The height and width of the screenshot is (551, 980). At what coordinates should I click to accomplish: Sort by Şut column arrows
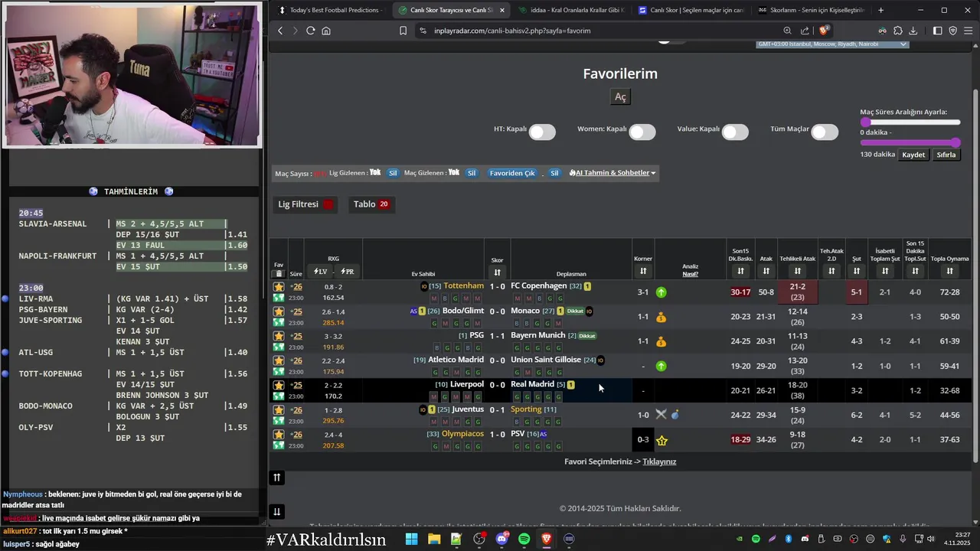[857, 271]
